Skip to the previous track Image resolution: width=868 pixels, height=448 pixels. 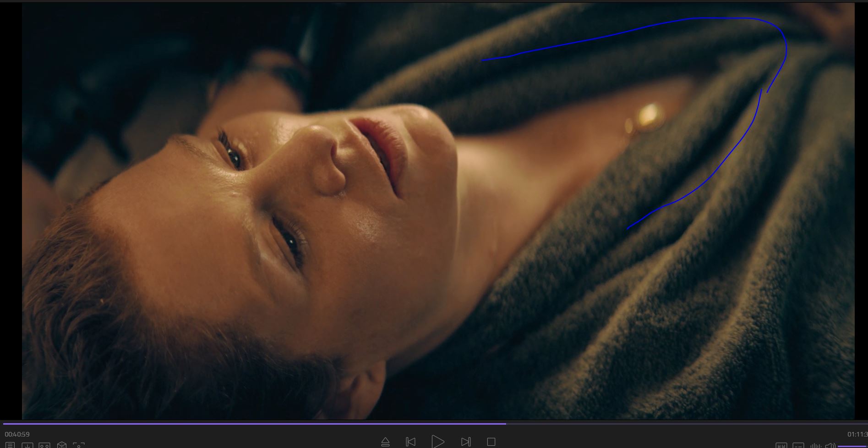(411, 442)
